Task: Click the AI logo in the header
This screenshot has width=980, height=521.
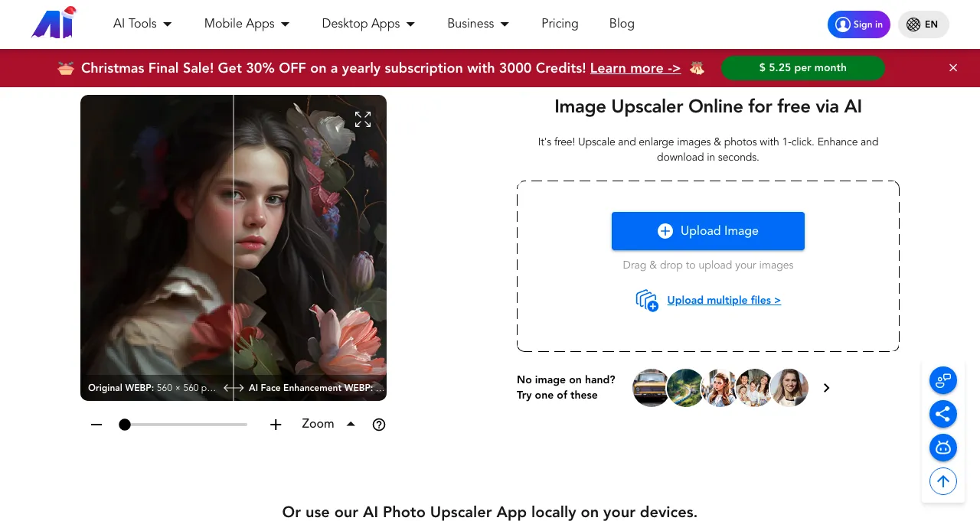Action: 54,23
